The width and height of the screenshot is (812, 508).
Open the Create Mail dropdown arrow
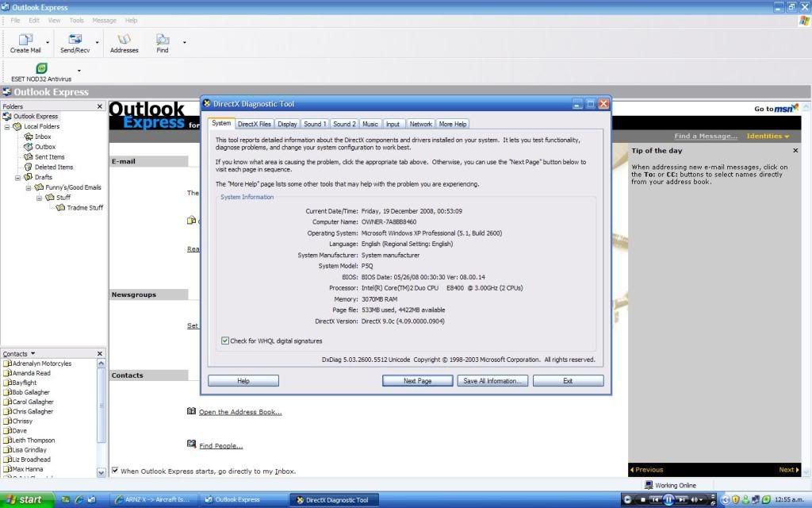pyautogui.click(x=48, y=43)
